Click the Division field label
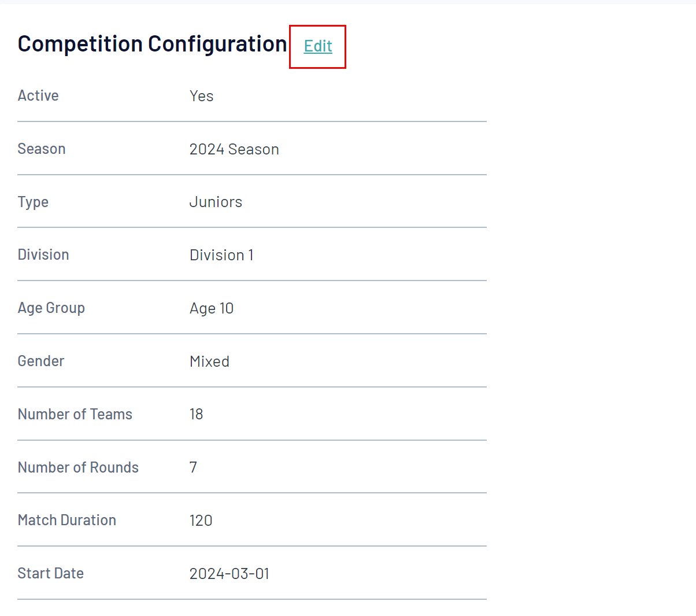Image resolution: width=696 pixels, height=616 pixels. [x=43, y=254]
